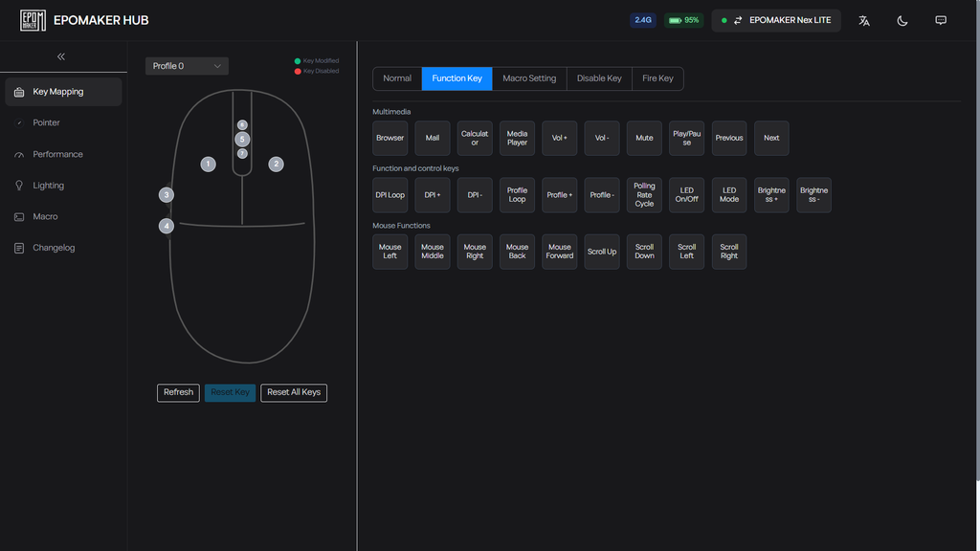Click the Reset Key button
This screenshot has width=980, height=551.
230,393
